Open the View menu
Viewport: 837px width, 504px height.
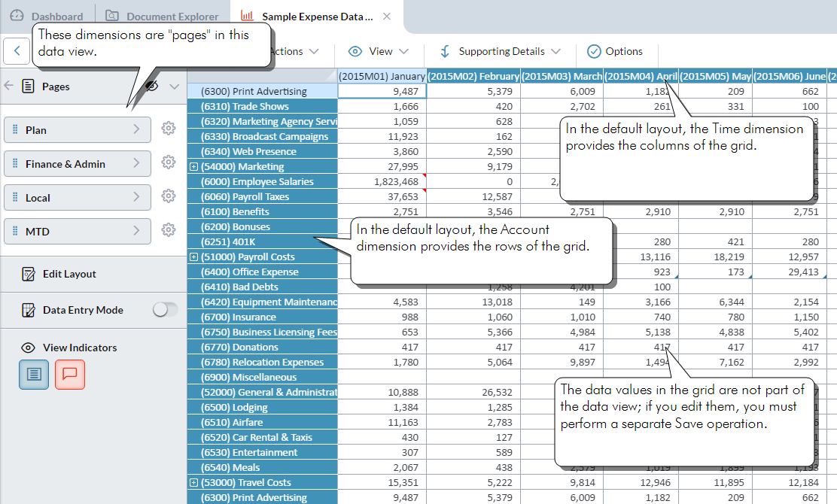[x=379, y=51]
